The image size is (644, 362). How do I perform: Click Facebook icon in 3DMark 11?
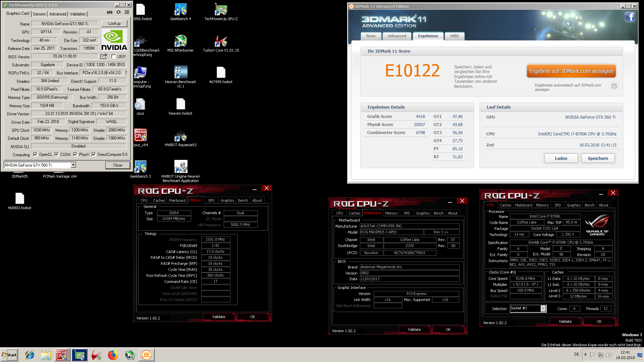tap(630, 17)
